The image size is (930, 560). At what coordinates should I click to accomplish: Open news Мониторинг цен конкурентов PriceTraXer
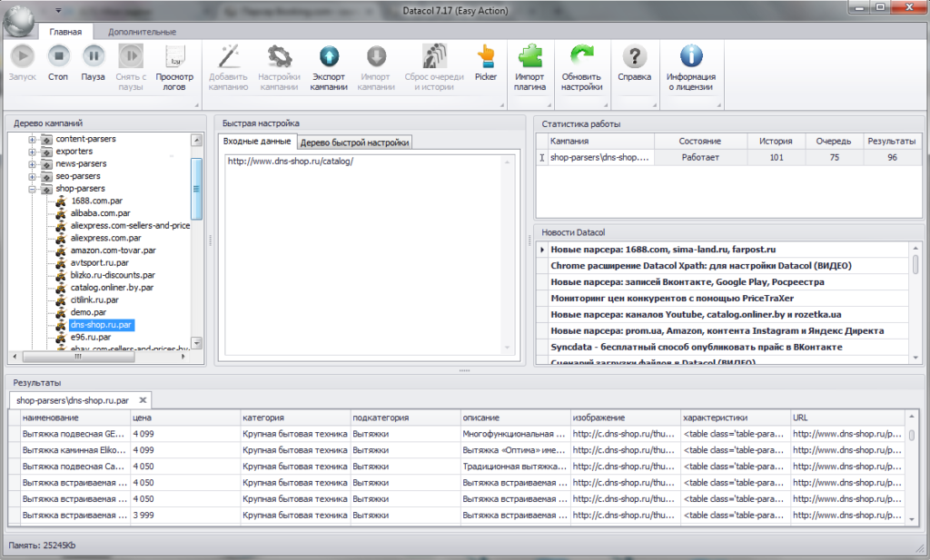point(672,299)
